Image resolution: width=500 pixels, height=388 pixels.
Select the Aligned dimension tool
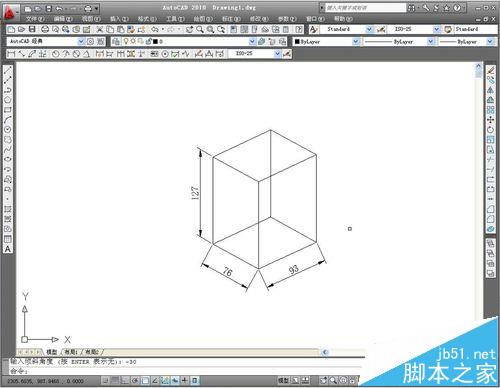[x=22, y=54]
